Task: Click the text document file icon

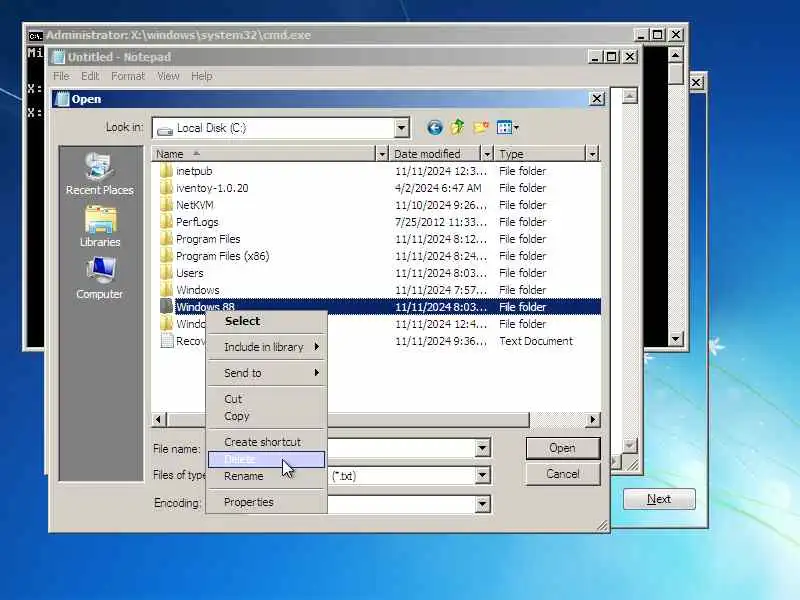Action: 166,341
